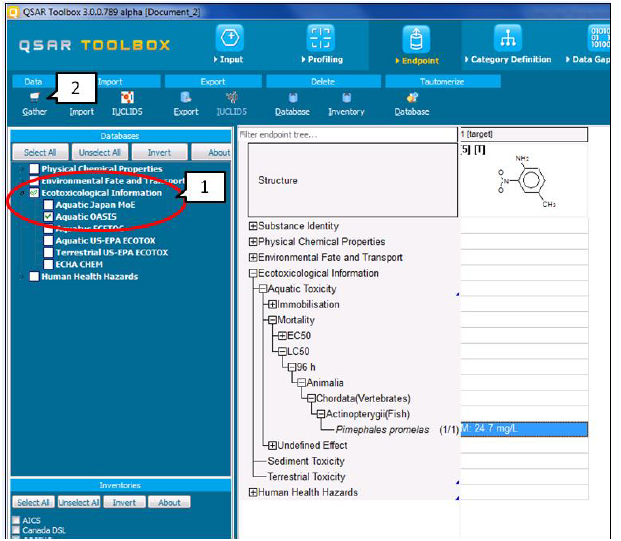Check Terrestrial US-EPA ECOTOX database

(x=48, y=252)
